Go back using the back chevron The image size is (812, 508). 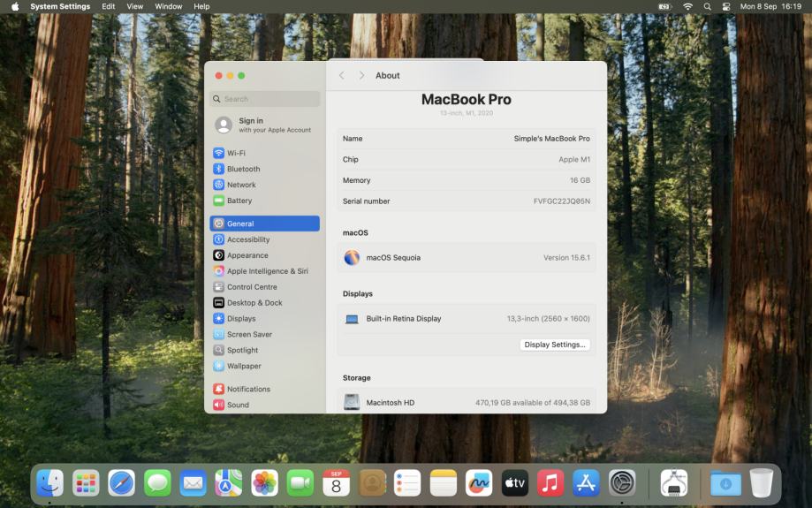[342, 76]
